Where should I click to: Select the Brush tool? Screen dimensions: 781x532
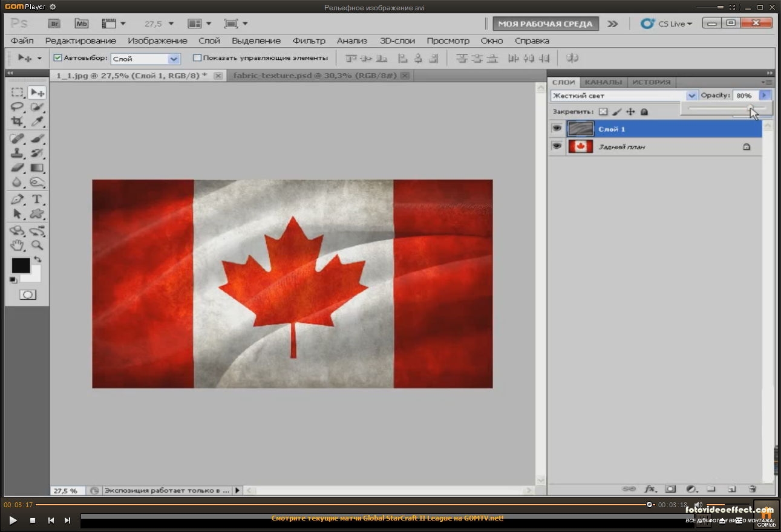pos(37,138)
